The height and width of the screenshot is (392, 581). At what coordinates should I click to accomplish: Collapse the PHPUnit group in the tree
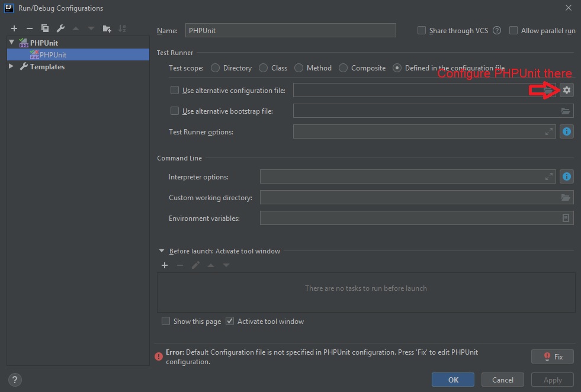tap(11, 43)
